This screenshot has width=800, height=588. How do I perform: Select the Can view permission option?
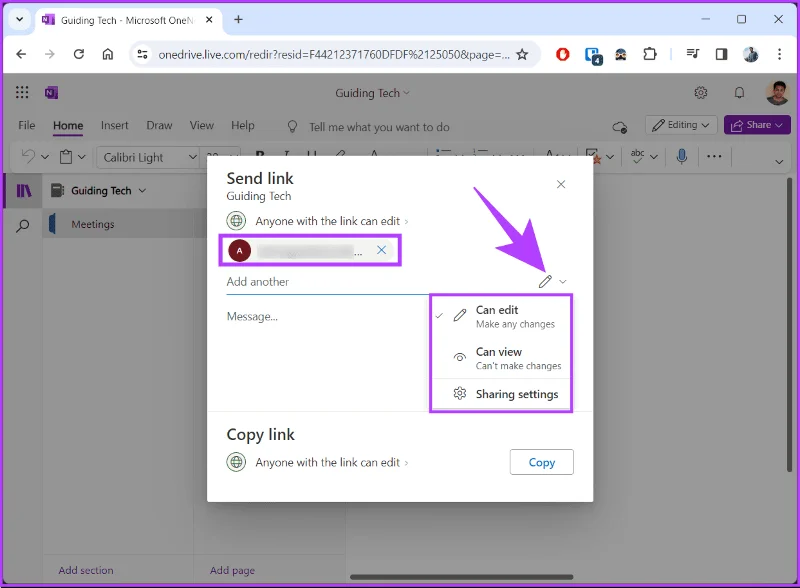coord(501,358)
